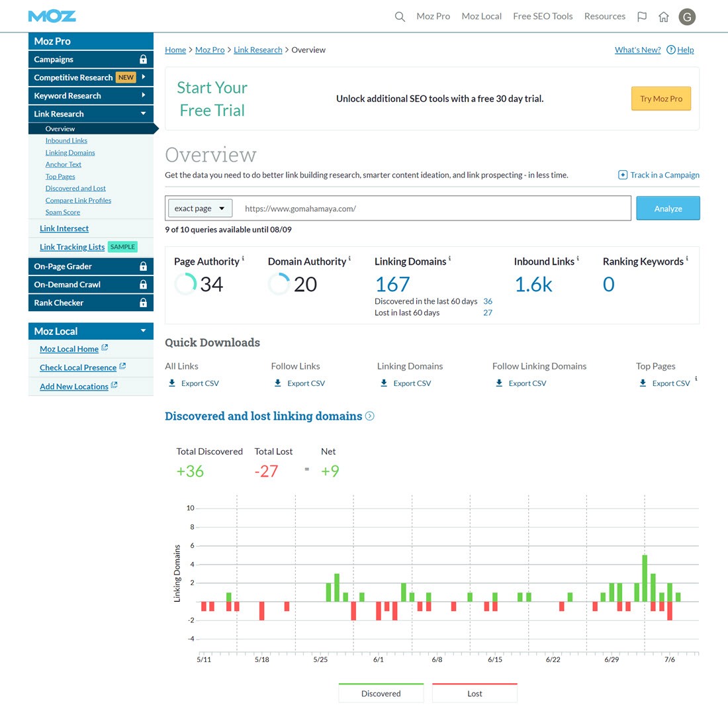
Task: Collapse the Link Research section arrow
Action: point(144,113)
